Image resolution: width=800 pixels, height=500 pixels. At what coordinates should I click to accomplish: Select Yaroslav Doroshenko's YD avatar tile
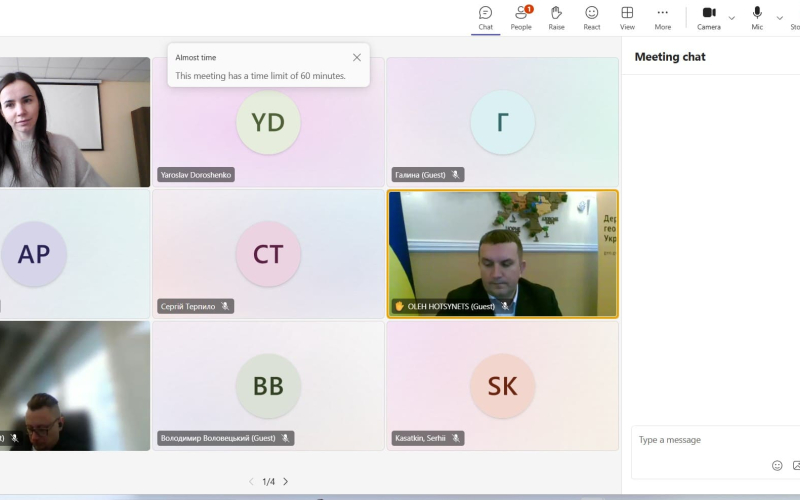coord(268,122)
